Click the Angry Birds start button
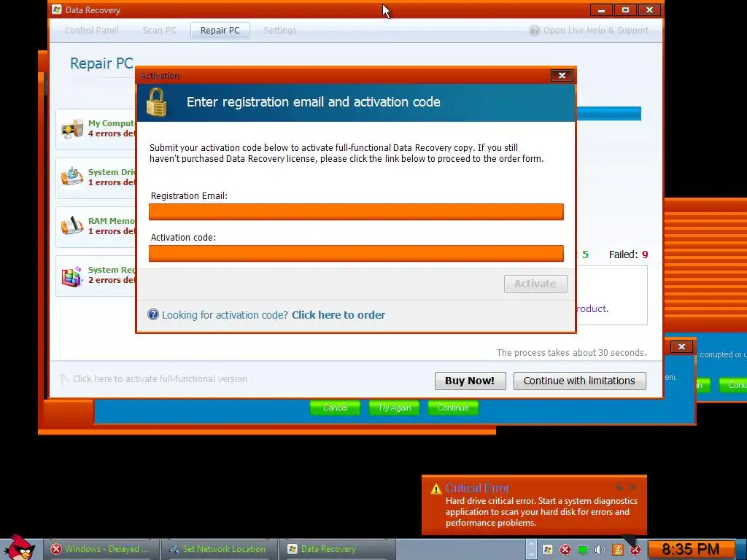The image size is (747, 560). point(18,548)
